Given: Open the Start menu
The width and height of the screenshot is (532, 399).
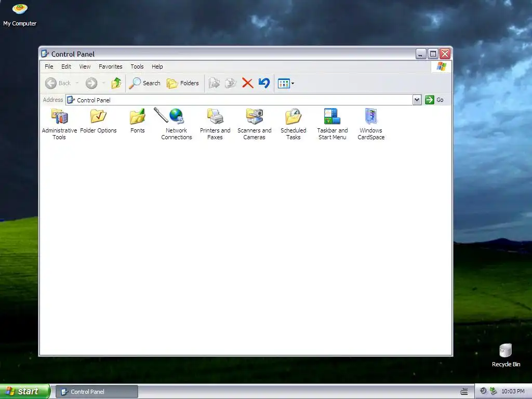Looking at the screenshot, I should [25, 391].
